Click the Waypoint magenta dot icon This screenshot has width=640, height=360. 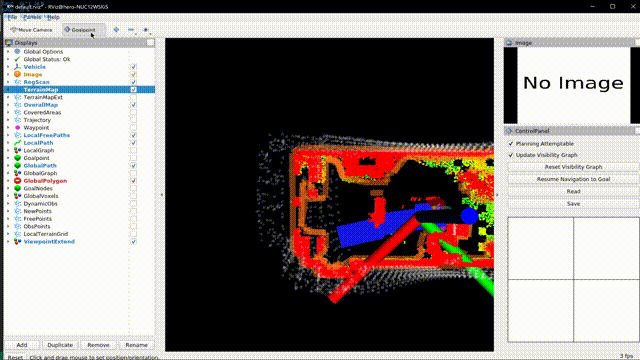(17, 127)
